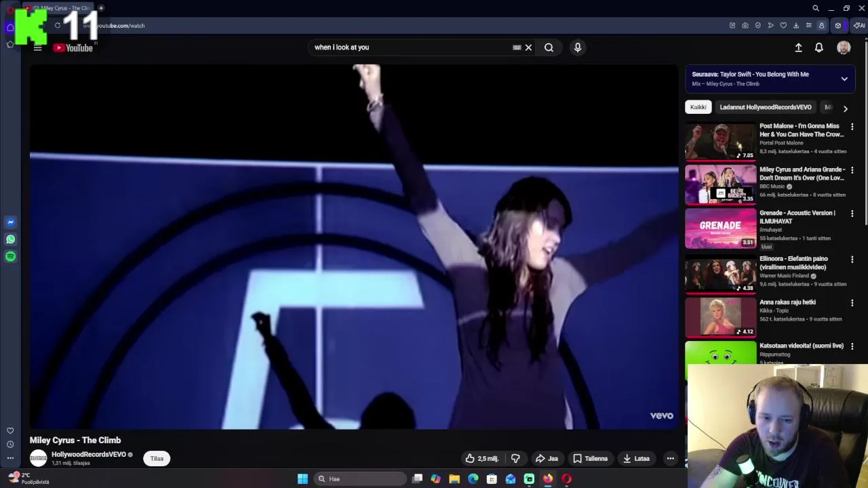
Task: Open the Post Malone video thumbnail
Action: tap(720, 142)
